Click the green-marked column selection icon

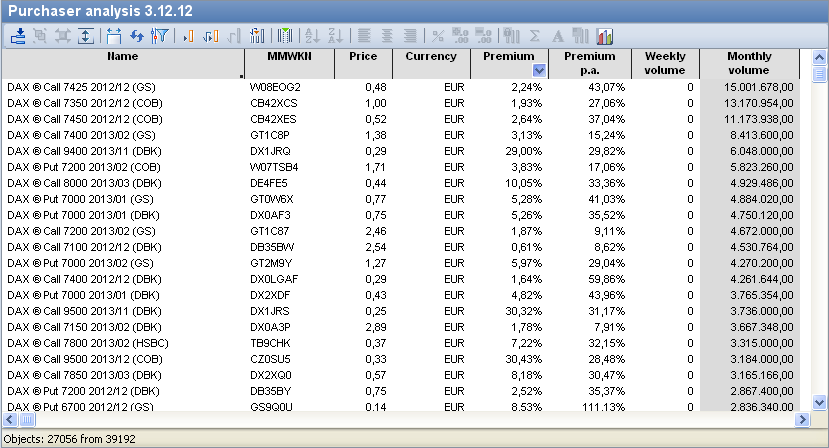(285, 36)
